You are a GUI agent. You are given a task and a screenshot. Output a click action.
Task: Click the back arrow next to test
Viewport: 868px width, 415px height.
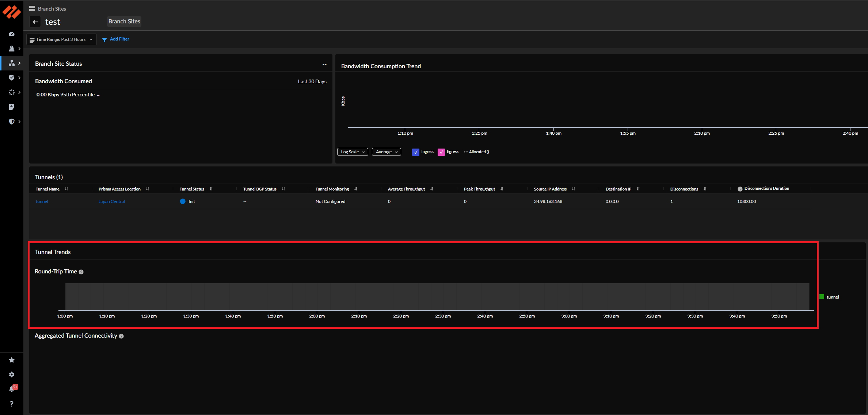click(x=35, y=22)
